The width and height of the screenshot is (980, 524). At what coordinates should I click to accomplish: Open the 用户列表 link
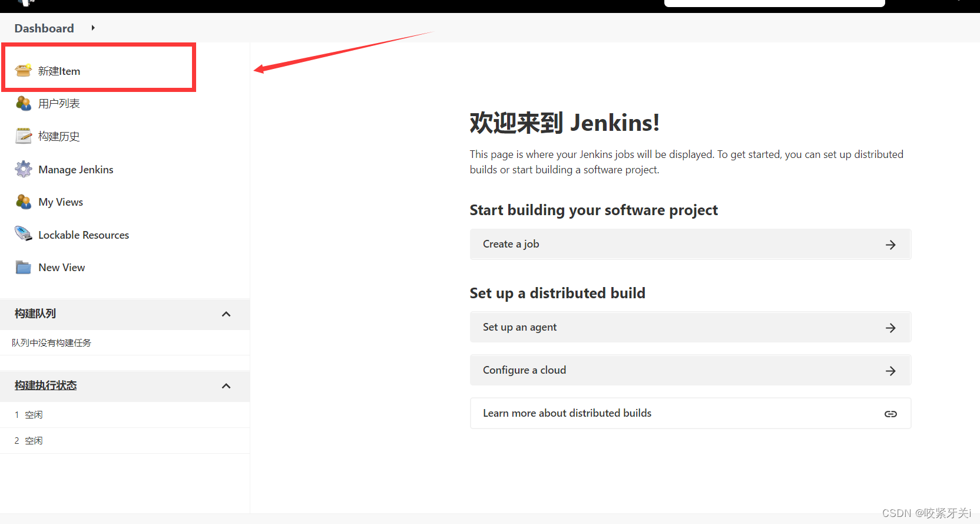59,104
